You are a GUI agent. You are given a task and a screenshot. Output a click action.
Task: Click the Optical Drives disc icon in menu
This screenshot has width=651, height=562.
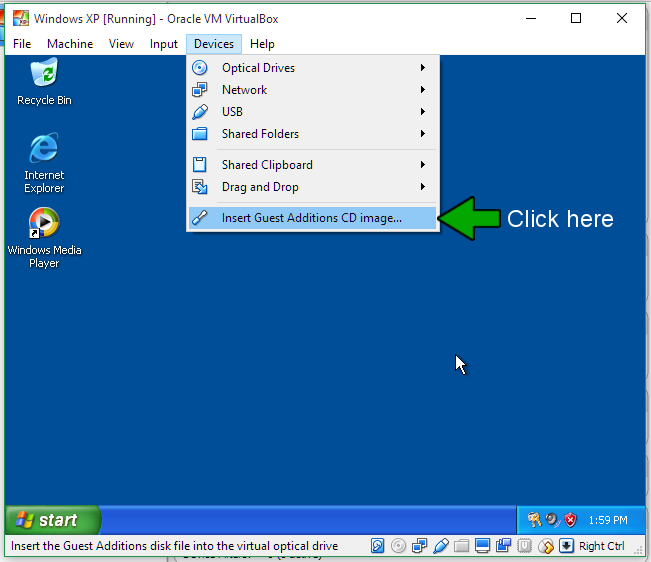click(200, 68)
